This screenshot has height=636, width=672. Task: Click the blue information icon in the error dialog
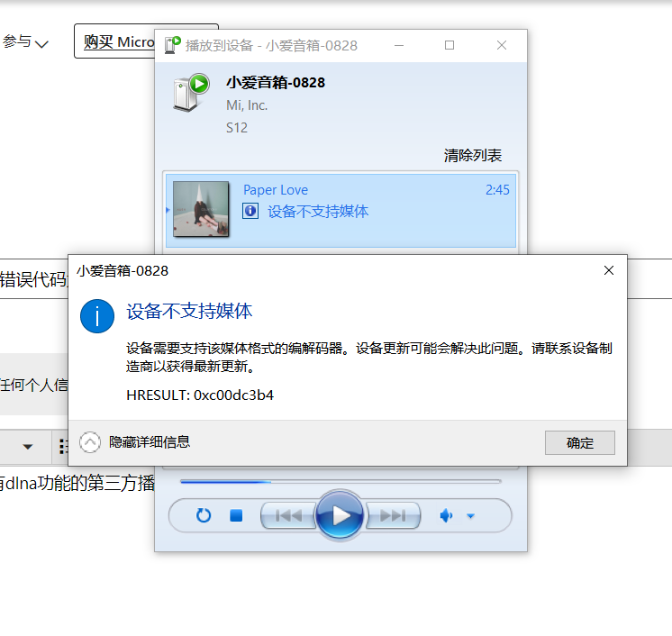pos(97,316)
